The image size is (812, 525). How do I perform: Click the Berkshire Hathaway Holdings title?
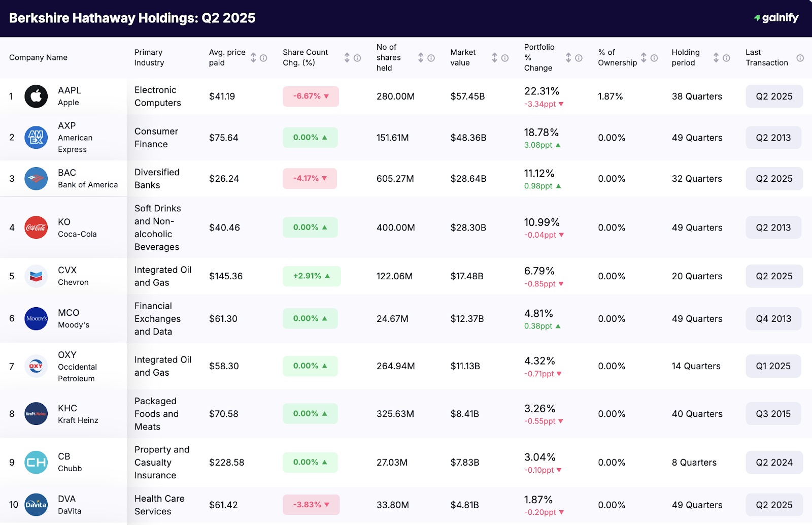point(132,18)
